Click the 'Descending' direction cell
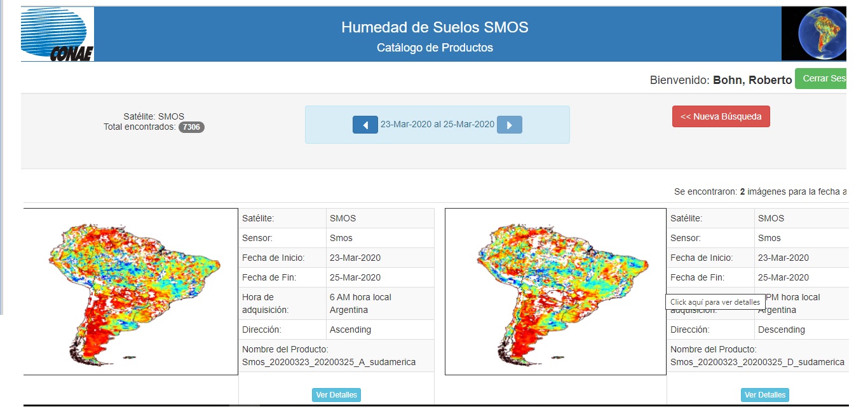The width and height of the screenshot is (868, 416). (x=801, y=329)
